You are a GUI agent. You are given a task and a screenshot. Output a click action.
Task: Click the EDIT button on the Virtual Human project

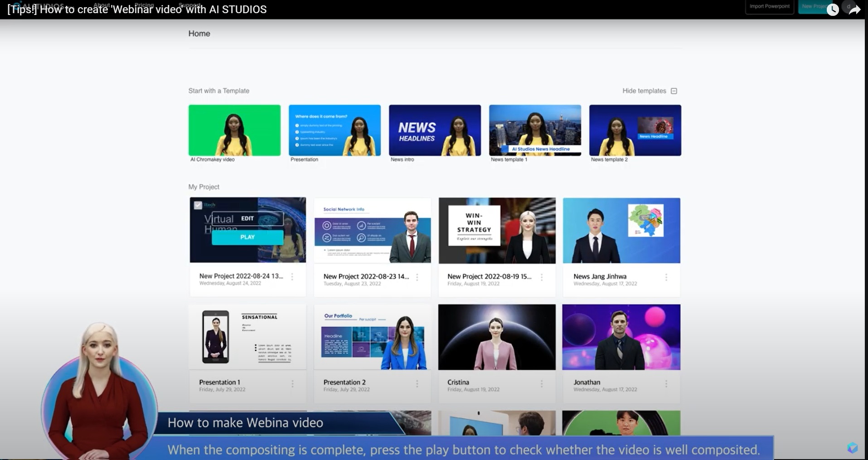coord(247,218)
